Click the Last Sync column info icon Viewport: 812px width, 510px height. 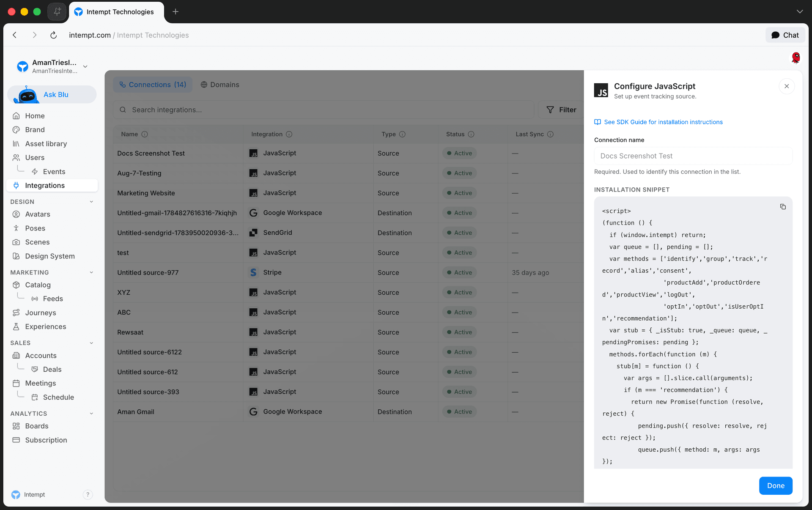550,134
